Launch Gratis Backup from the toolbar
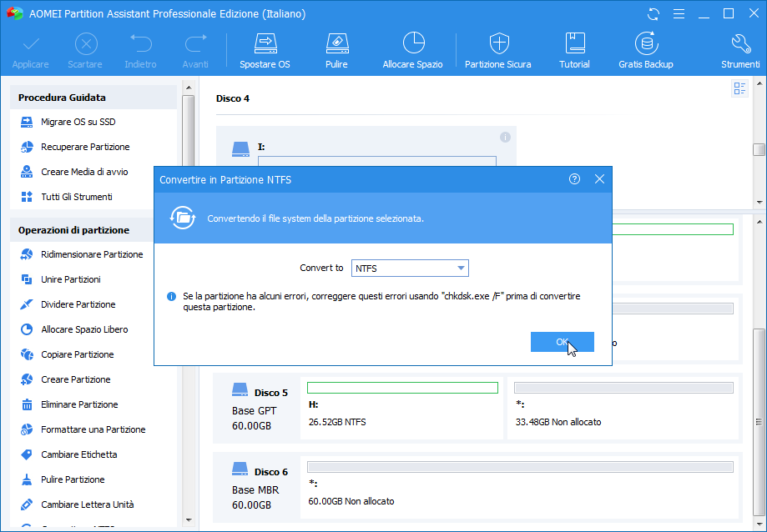 (645, 50)
